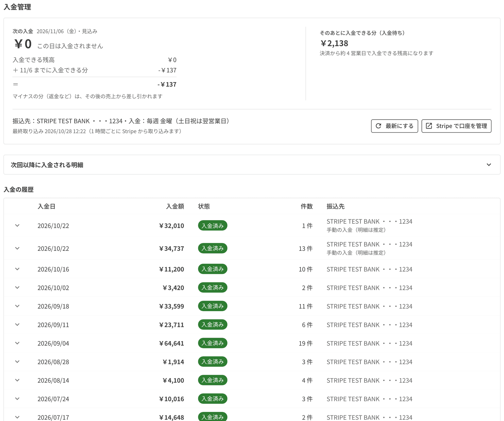504x421 pixels.
Task: Select the amount ¥23,711
Action: [172, 325]
